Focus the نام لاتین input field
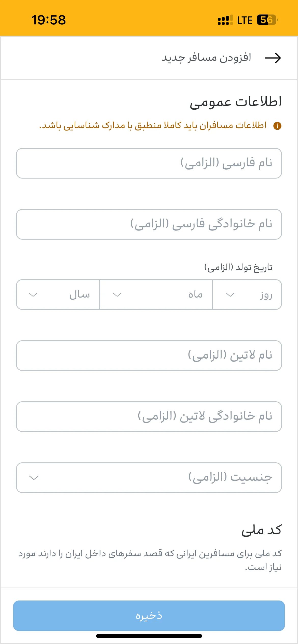Image resolution: width=298 pixels, height=644 pixels. (x=149, y=356)
